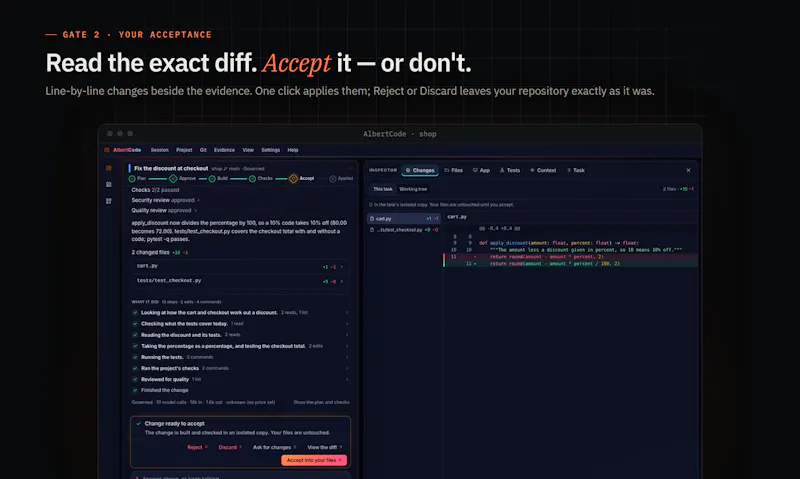Switch to the Changes inspector tab
This screenshot has height=479, width=800.
point(420,170)
